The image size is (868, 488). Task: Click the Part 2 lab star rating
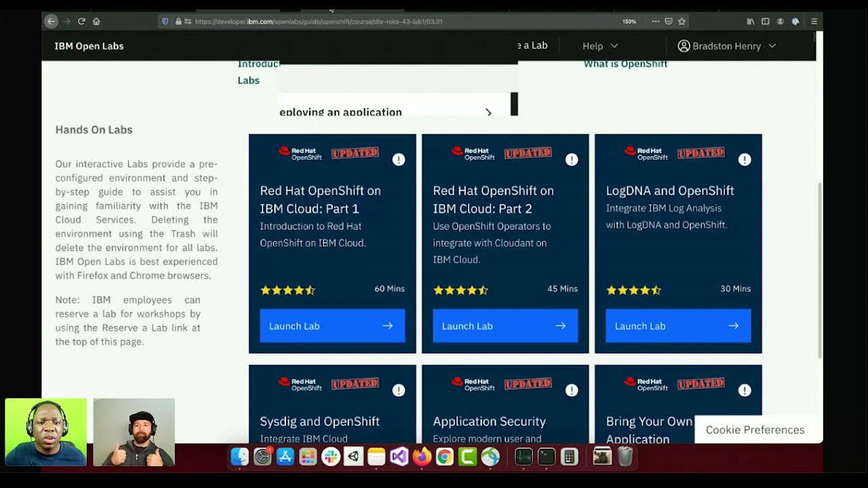461,290
